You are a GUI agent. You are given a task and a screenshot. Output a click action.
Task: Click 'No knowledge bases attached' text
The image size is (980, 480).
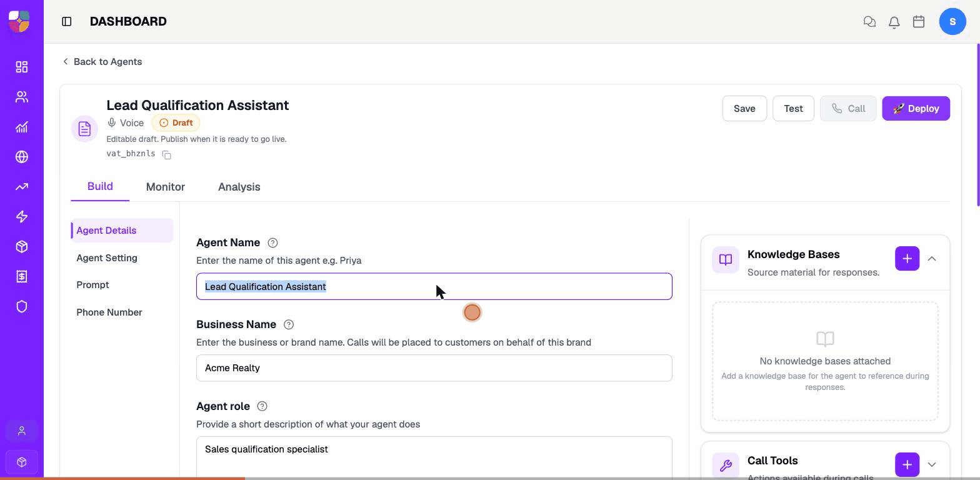pos(825,361)
